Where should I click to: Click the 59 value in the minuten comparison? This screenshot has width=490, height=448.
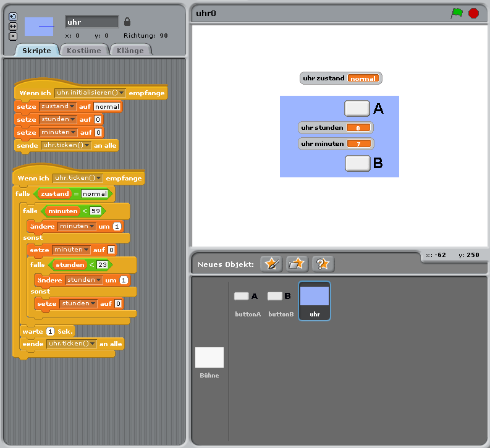(95, 211)
